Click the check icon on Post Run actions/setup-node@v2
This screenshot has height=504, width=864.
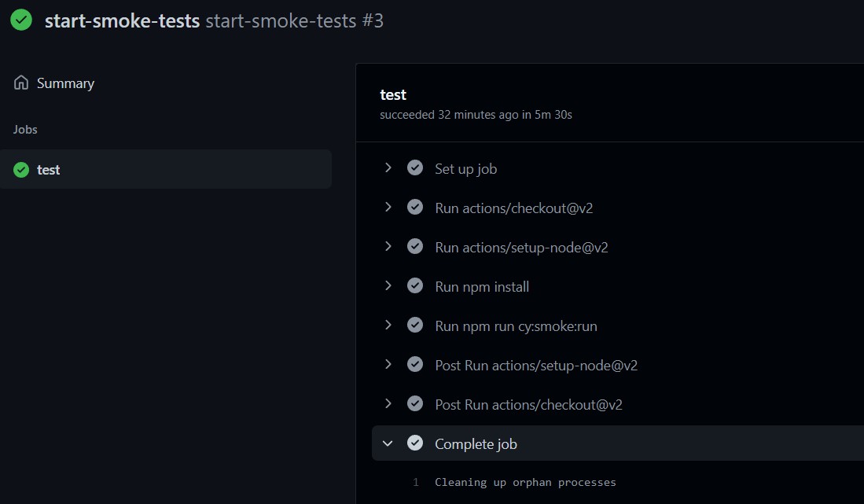(415, 364)
